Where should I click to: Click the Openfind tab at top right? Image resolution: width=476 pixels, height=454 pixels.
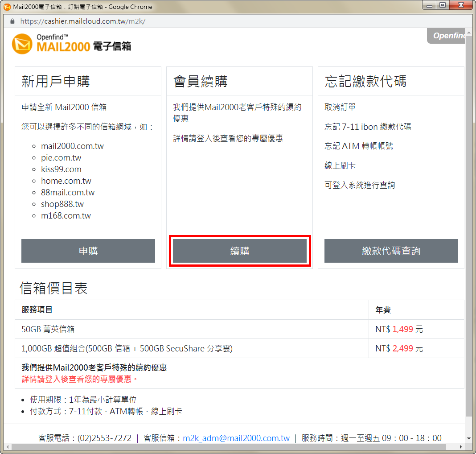point(446,36)
